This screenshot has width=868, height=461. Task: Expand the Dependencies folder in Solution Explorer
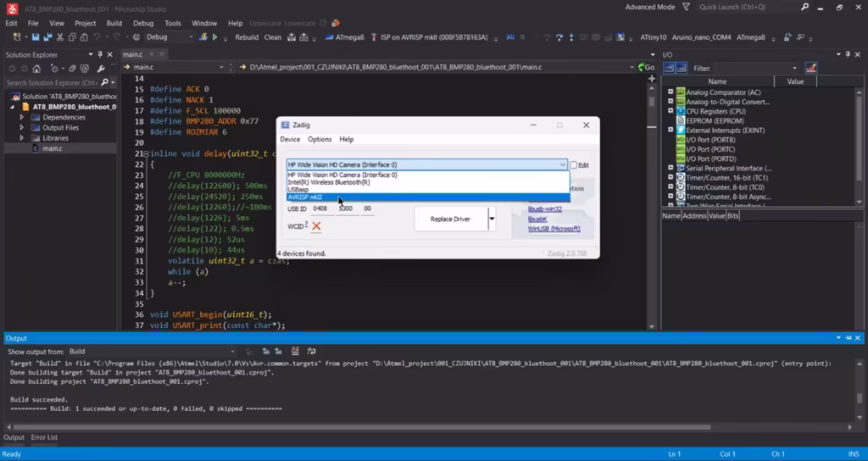(22, 118)
